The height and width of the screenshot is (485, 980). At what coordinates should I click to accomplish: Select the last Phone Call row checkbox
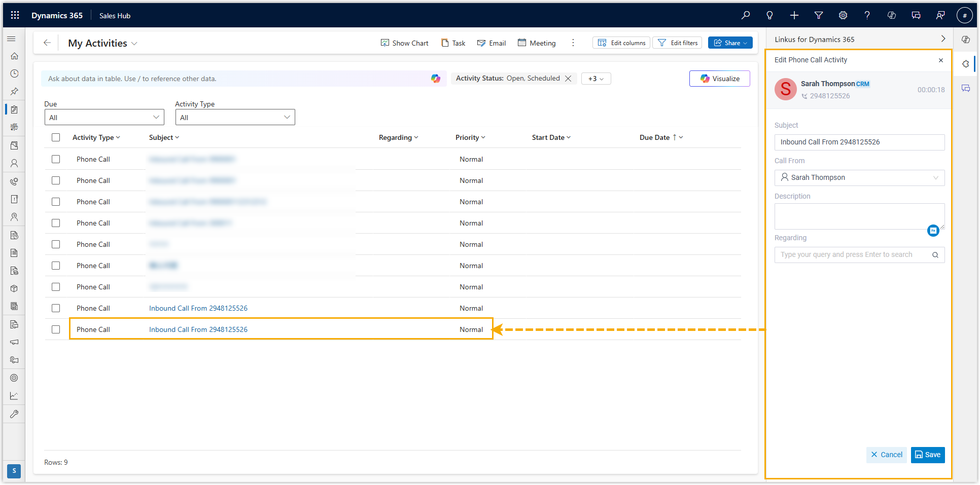[56, 329]
